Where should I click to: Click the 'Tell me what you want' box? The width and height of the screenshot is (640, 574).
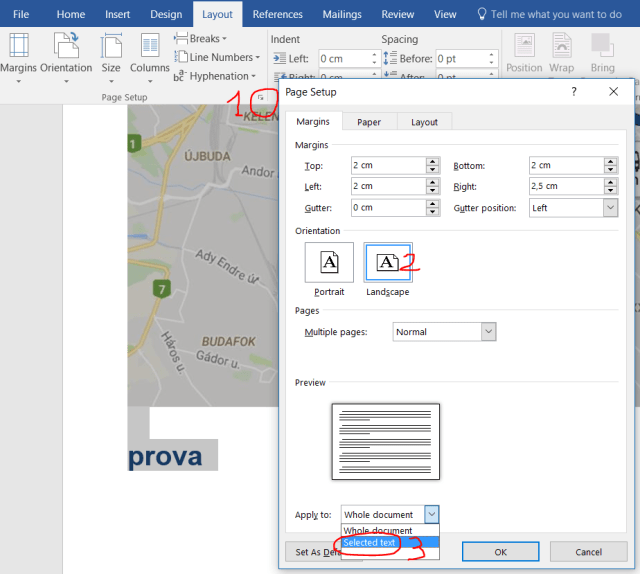(556, 14)
